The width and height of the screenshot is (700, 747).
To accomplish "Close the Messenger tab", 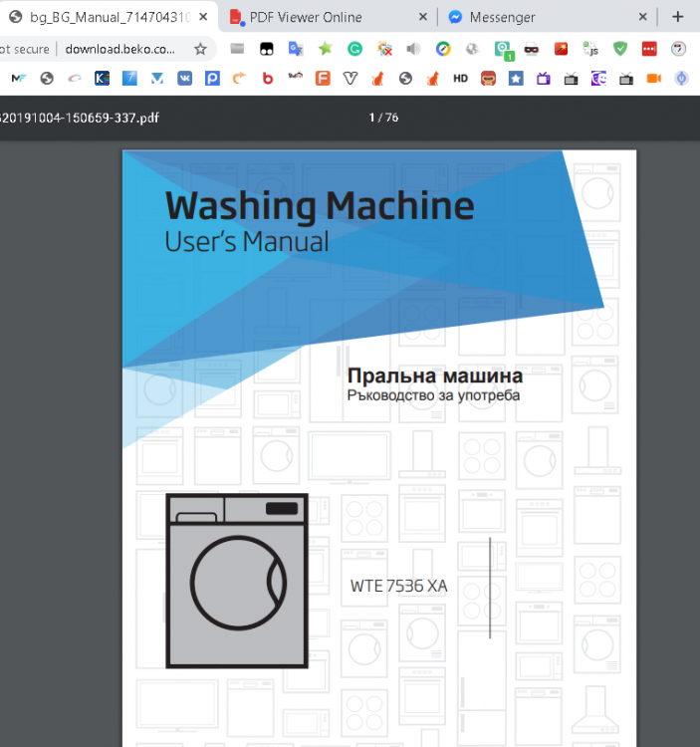I will click(643, 17).
